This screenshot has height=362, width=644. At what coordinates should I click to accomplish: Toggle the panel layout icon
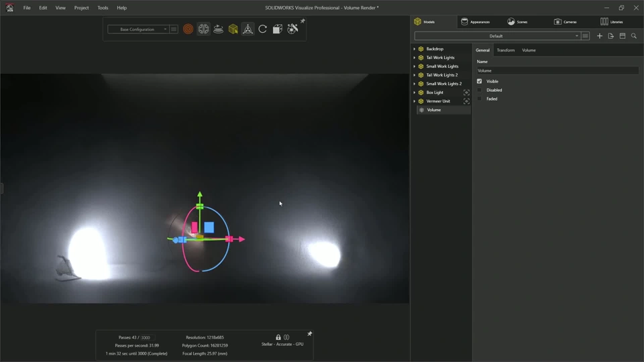tap(623, 36)
